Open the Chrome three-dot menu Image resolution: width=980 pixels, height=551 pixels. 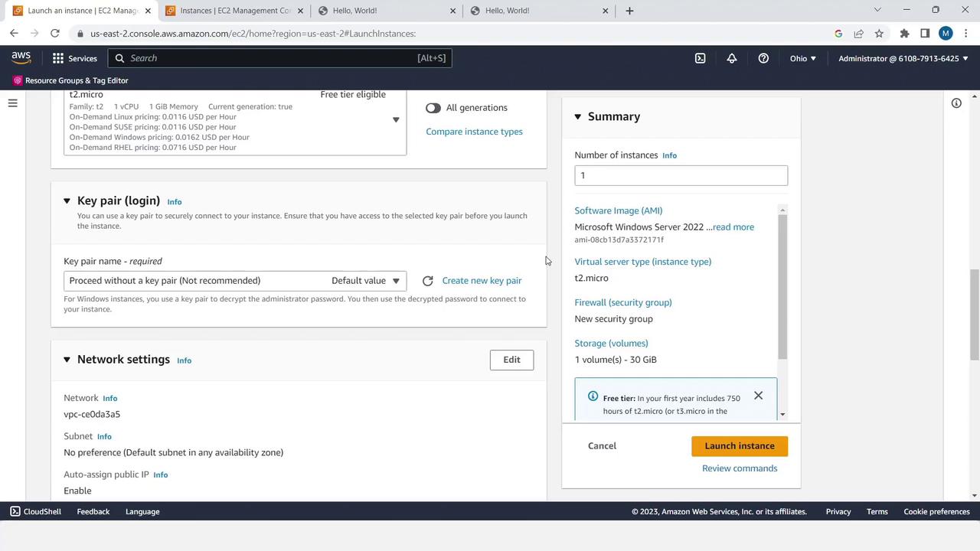pyautogui.click(x=965, y=34)
